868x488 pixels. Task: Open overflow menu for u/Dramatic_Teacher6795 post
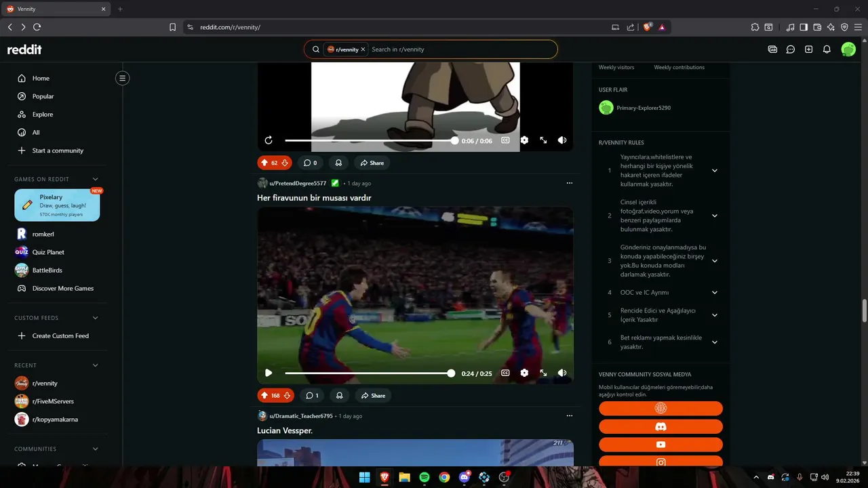click(x=570, y=415)
